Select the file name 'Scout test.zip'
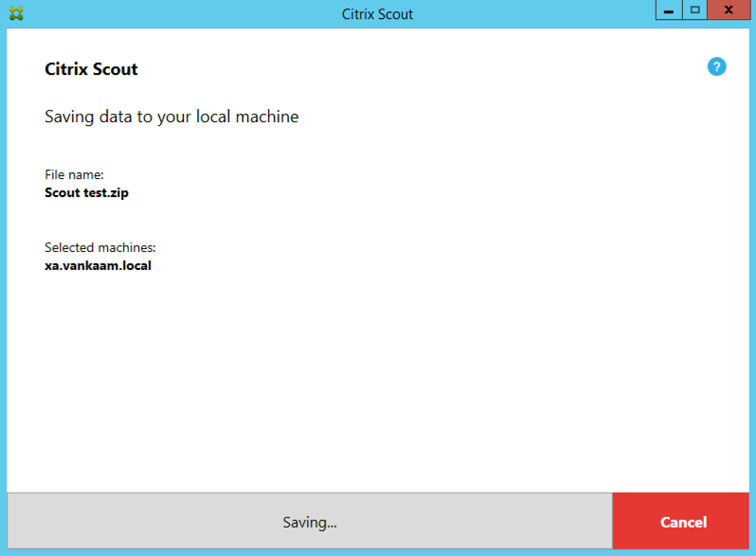Image resolution: width=756 pixels, height=556 pixels. click(87, 193)
